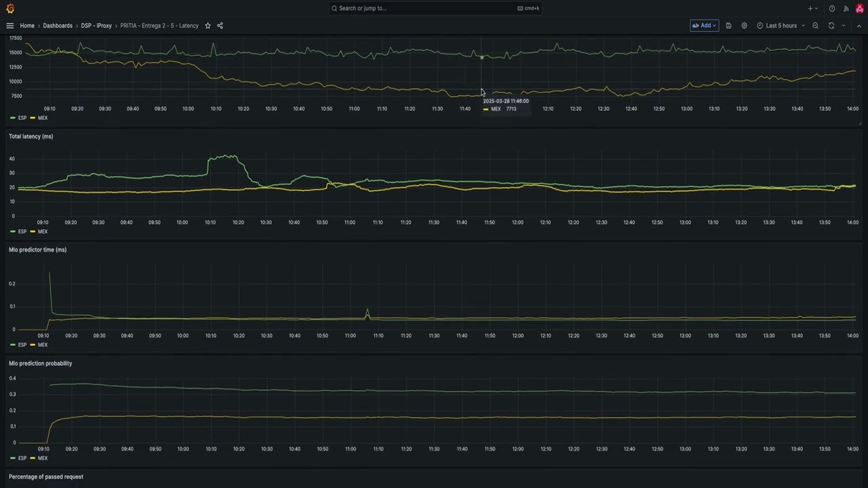This screenshot has width=868, height=488.
Task: Share the dashboard via share icon
Action: pos(220,26)
